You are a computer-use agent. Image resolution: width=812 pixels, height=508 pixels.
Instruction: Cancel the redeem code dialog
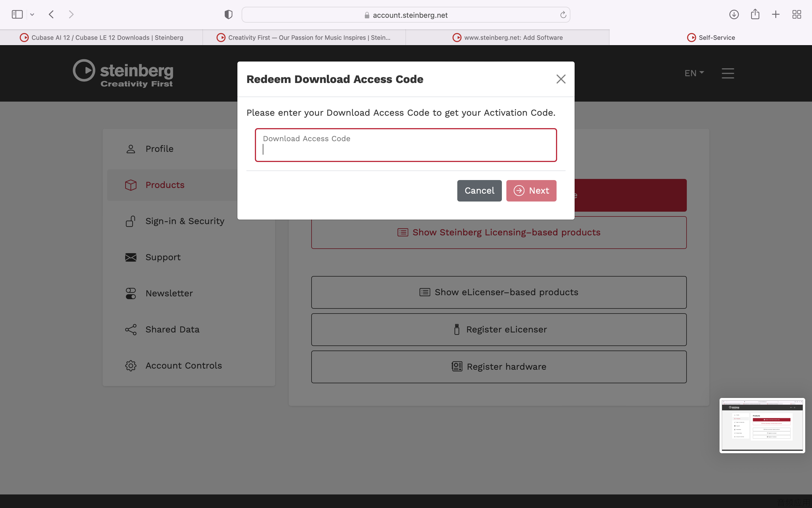pos(479,190)
